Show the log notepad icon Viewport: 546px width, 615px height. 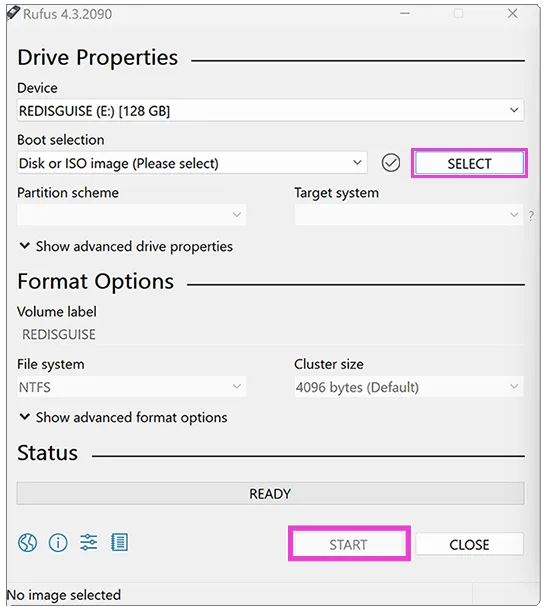[119, 543]
